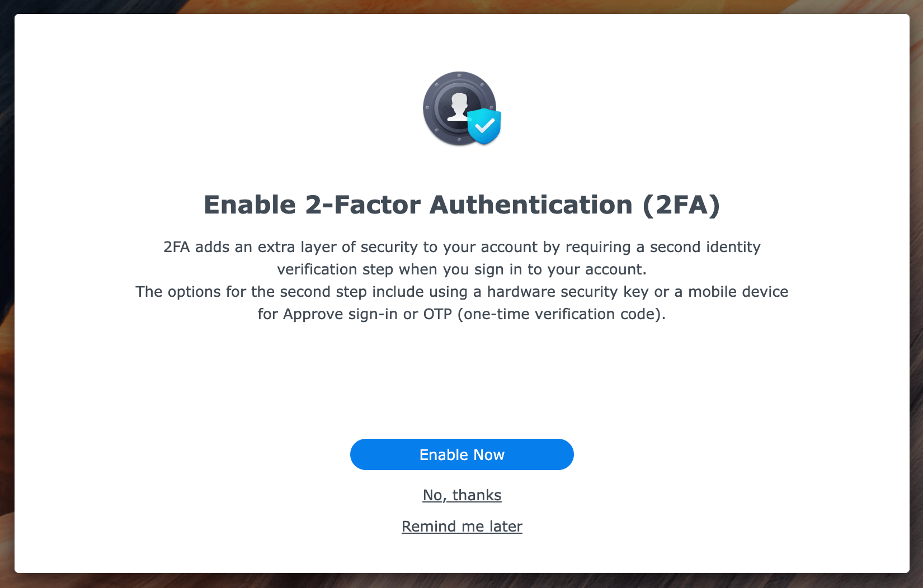This screenshot has width=923, height=588.
Task: Click the "The options for the second step" text
Action: (x=251, y=292)
